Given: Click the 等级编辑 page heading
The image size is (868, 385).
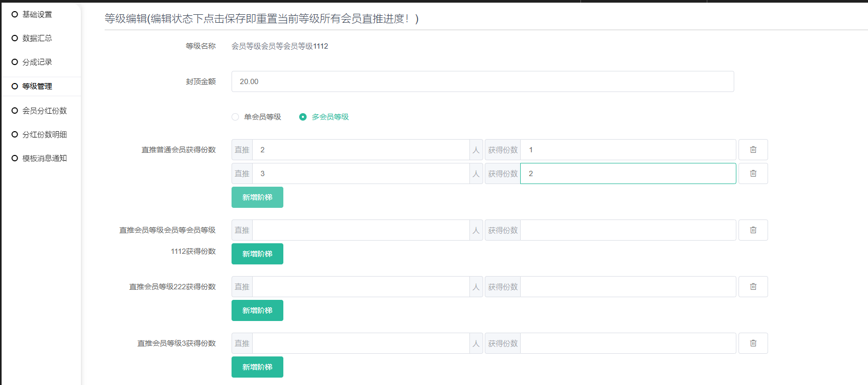Looking at the screenshot, I should (262, 19).
